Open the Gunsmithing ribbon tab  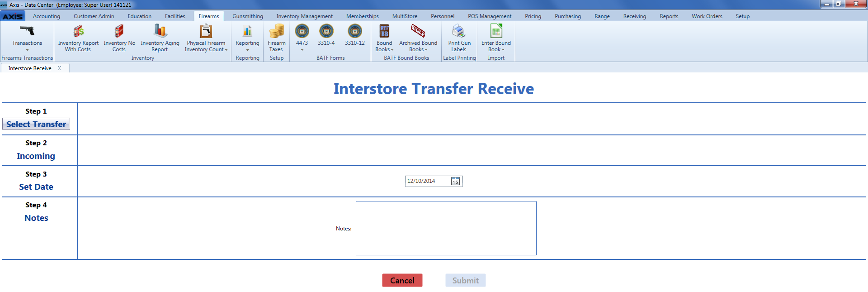pyautogui.click(x=248, y=16)
